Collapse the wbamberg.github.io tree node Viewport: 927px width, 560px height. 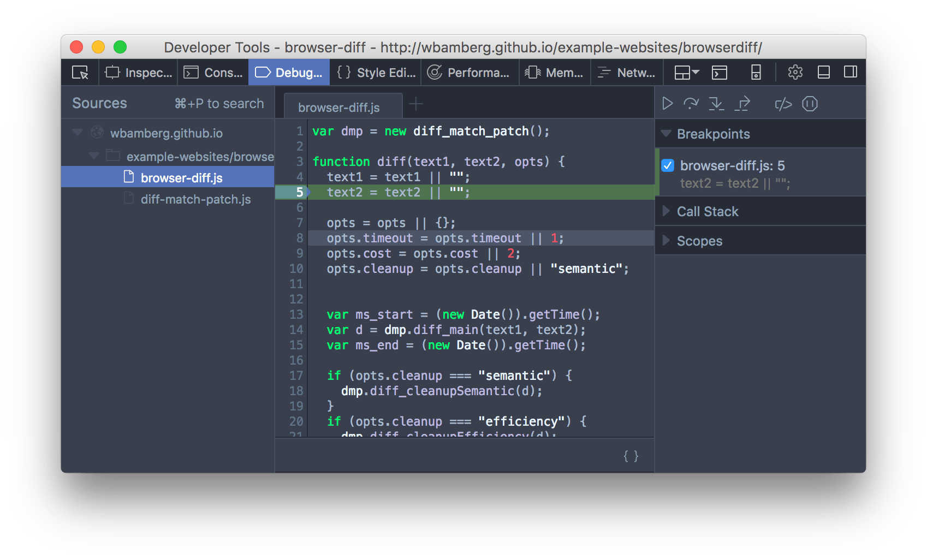point(78,133)
